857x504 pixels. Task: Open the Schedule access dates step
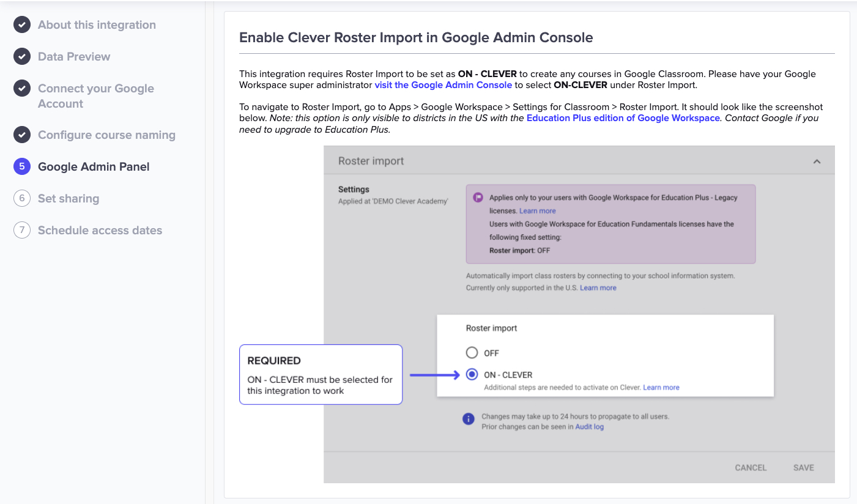point(100,230)
